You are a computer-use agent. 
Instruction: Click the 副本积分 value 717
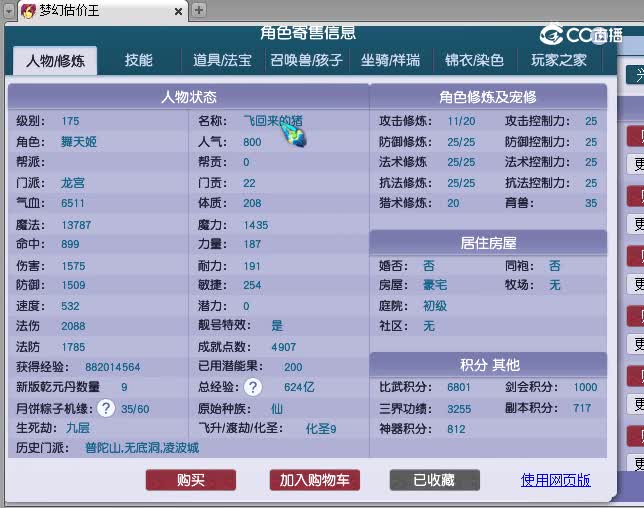pyautogui.click(x=582, y=408)
